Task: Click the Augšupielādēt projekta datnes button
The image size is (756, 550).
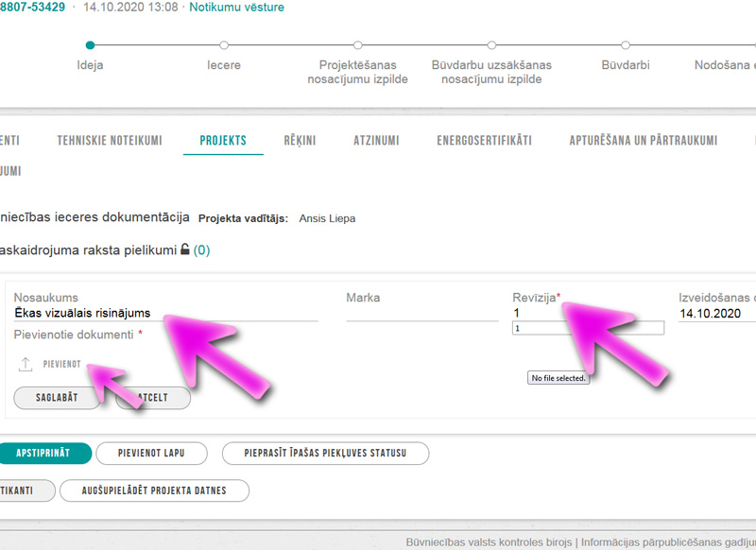Action: pyautogui.click(x=155, y=490)
